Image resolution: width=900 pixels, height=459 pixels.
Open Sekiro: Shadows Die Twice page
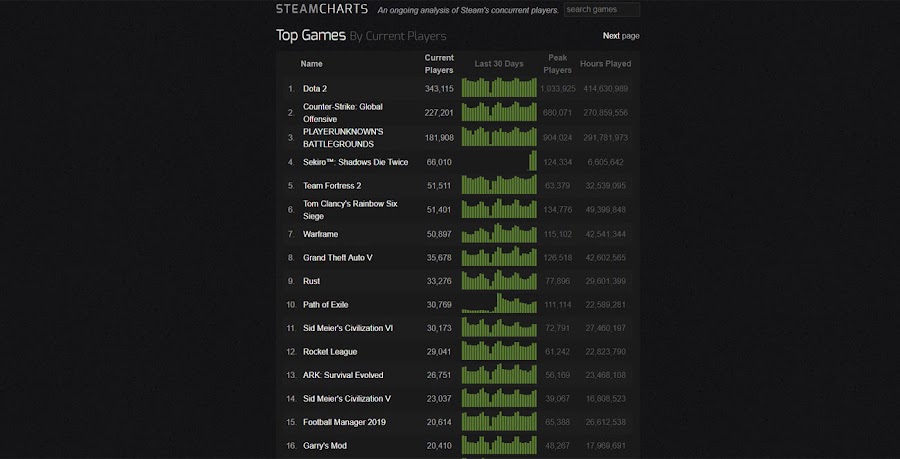355,162
